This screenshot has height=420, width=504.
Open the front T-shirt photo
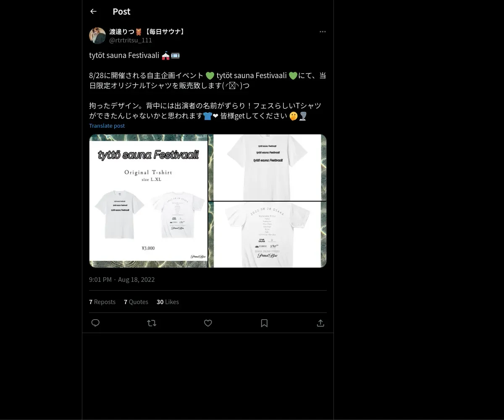(x=268, y=167)
